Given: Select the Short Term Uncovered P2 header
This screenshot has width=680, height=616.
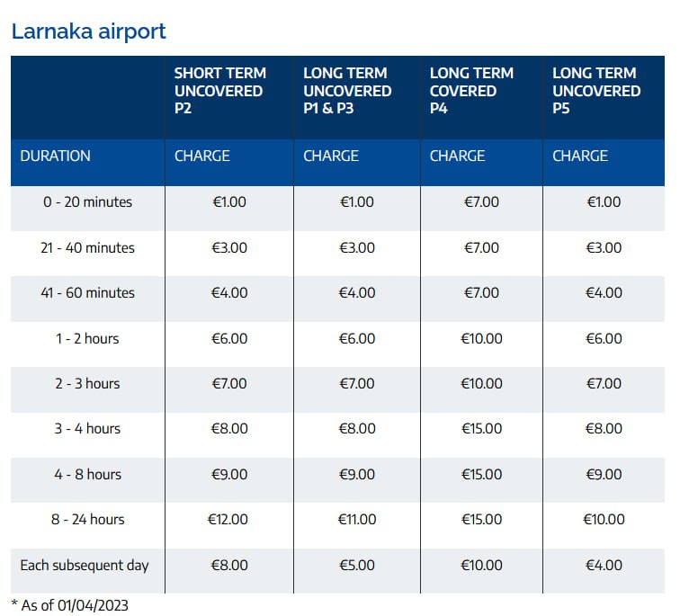Looking at the screenshot, I should click(219, 91).
